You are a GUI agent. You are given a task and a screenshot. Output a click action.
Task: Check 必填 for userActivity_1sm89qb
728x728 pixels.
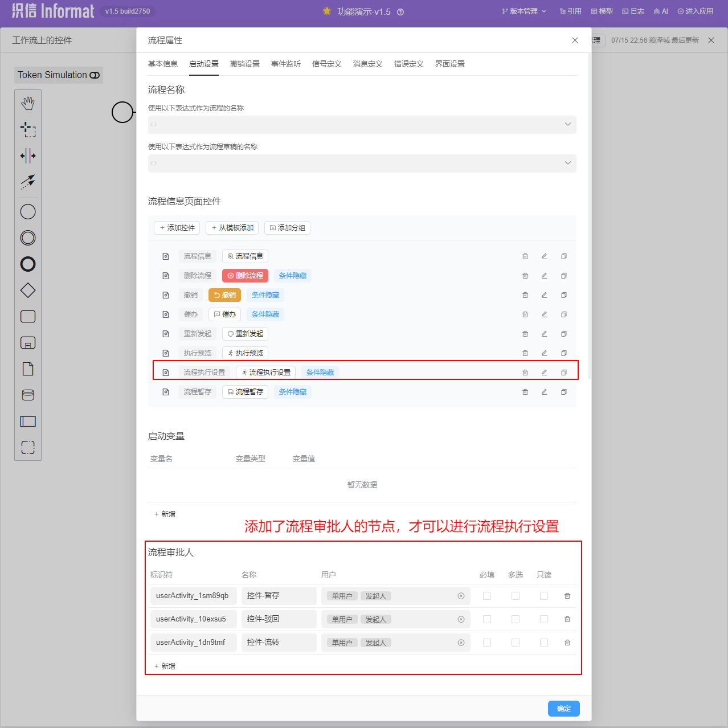coord(487,596)
